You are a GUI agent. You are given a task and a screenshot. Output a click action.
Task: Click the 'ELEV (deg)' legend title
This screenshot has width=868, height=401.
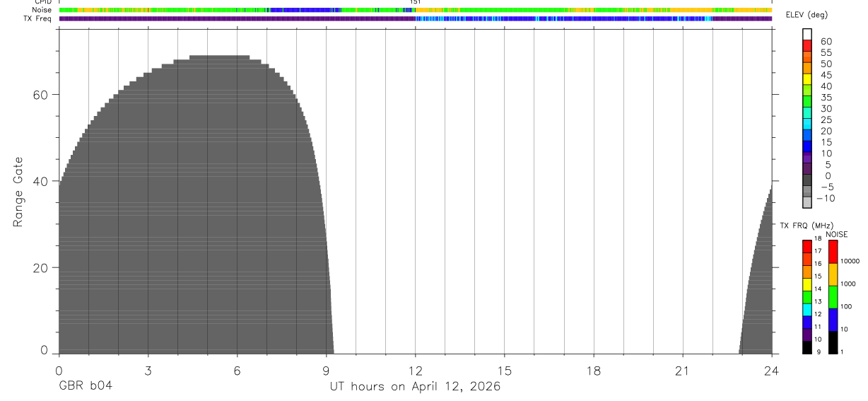807,16
